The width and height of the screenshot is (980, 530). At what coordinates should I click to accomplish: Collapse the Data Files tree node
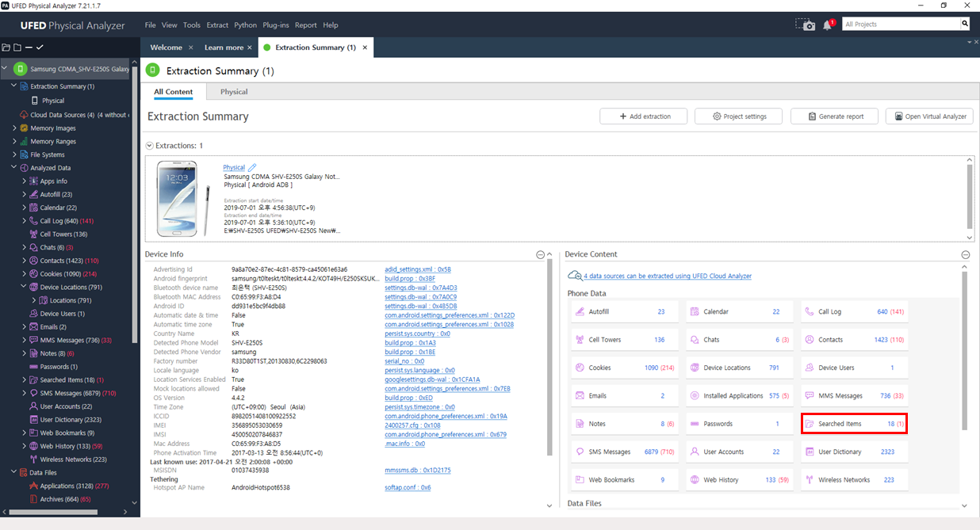click(x=13, y=472)
